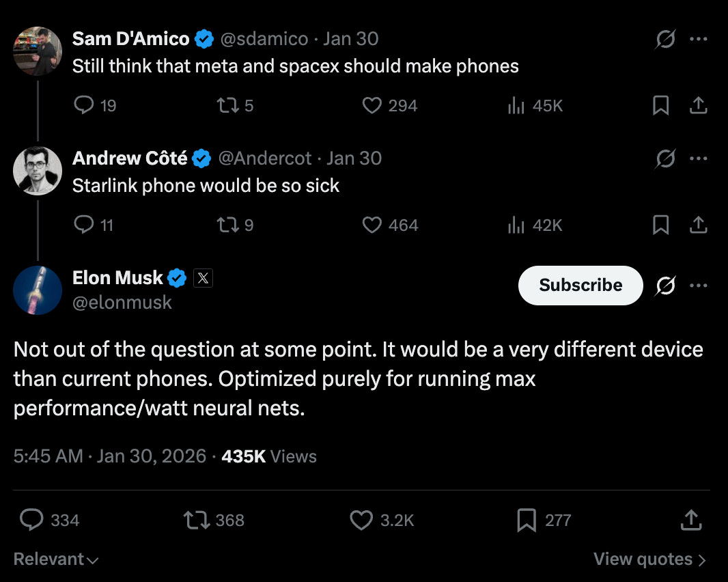This screenshot has height=582, width=728.
Task: Click Elon Musk's verified badge
Action: (x=177, y=277)
